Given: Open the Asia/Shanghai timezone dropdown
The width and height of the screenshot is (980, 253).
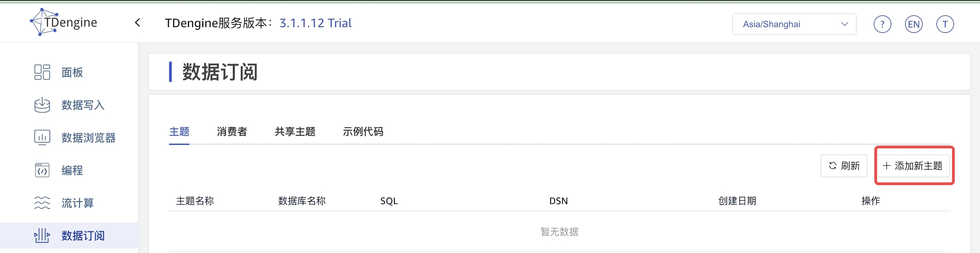Looking at the screenshot, I should pos(794,24).
